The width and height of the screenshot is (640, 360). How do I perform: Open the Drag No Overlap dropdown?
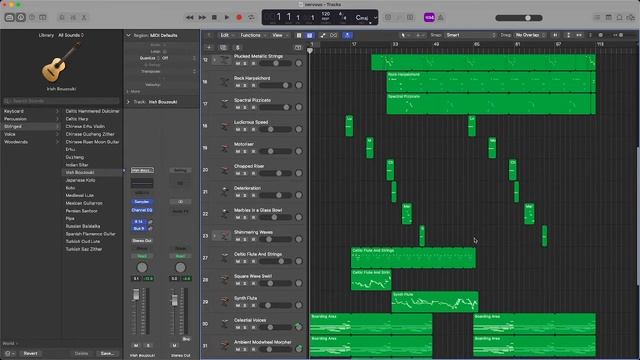click(x=530, y=35)
